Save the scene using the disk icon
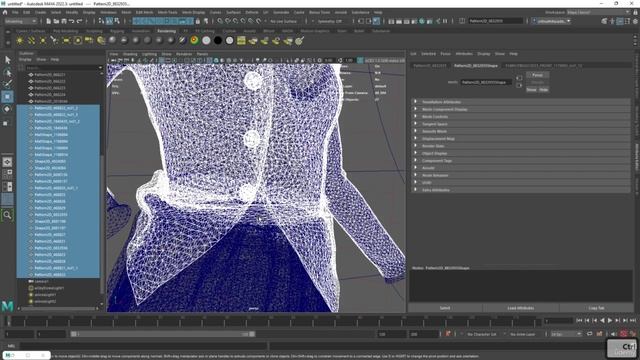Image resolution: width=640 pixels, height=360 pixels. click(64, 21)
